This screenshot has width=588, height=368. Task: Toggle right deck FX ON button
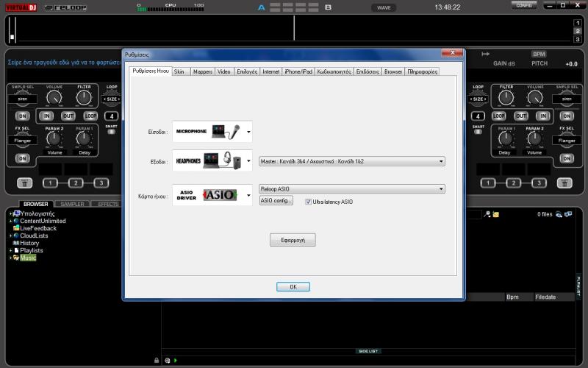click(567, 158)
